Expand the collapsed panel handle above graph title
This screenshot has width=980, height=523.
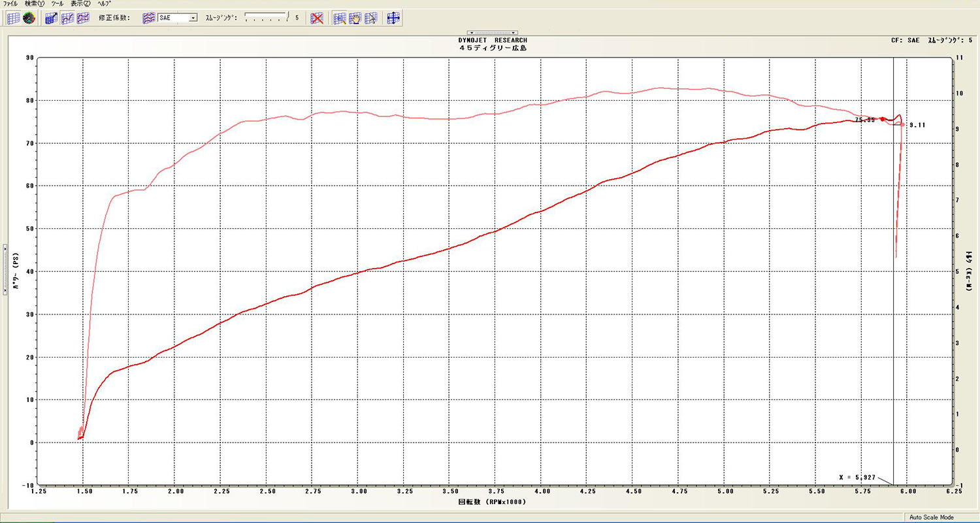tap(493, 33)
